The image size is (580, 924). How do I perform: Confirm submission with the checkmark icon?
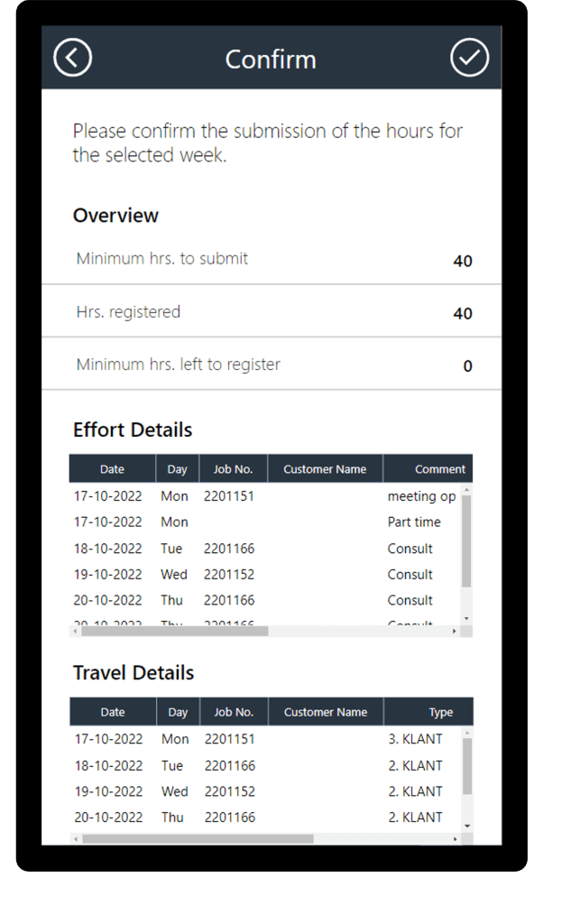(469, 58)
